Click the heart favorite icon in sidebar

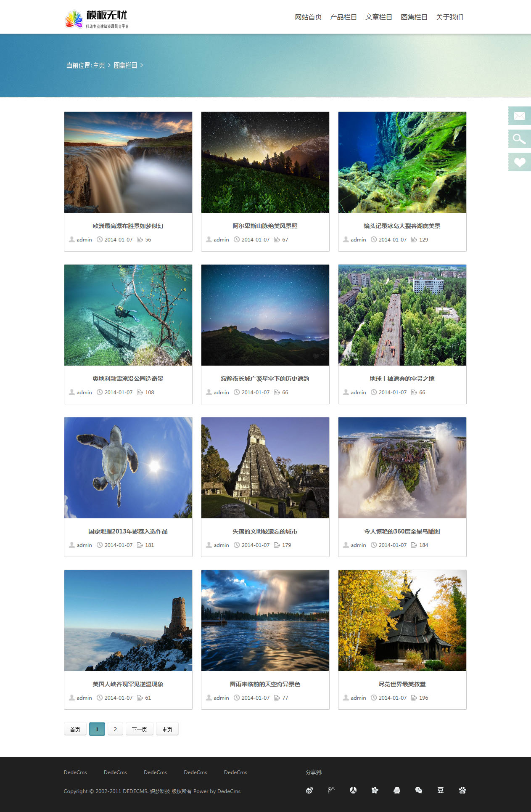tap(520, 162)
